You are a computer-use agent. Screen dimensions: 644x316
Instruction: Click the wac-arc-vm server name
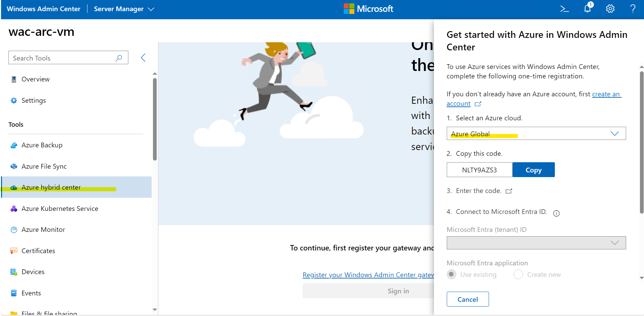(x=41, y=32)
